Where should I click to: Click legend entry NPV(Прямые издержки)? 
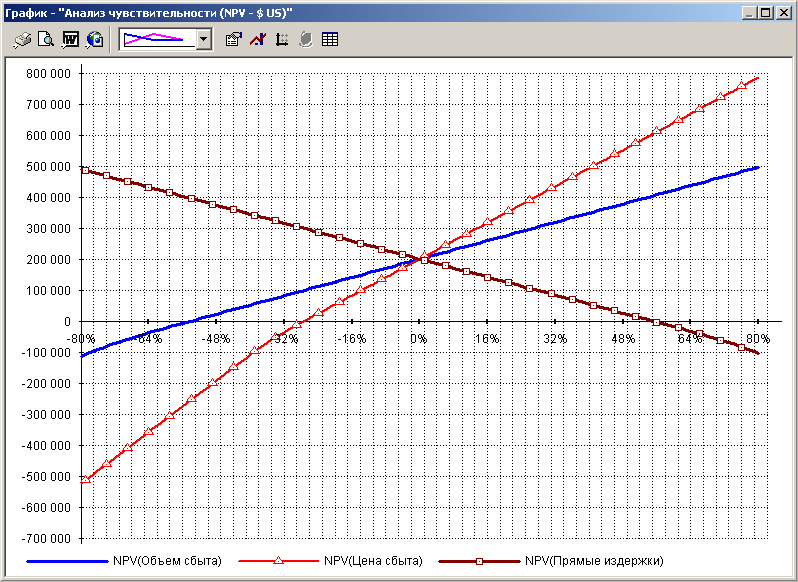pos(594,561)
